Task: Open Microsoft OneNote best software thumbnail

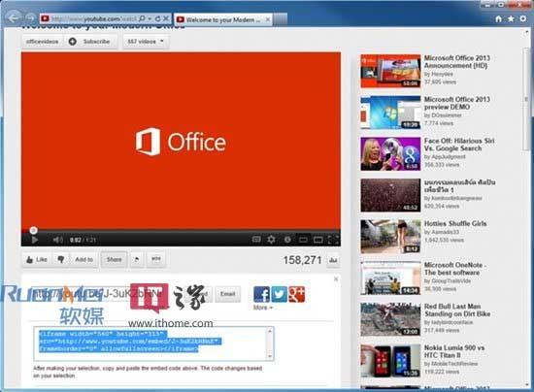Action: point(390,278)
